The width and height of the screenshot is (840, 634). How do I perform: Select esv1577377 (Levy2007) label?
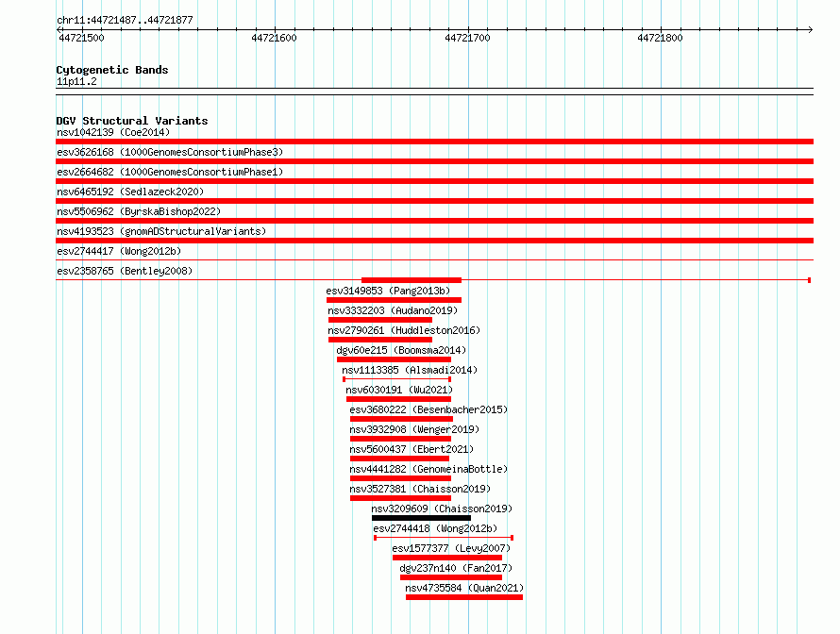pyautogui.click(x=451, y=548)
